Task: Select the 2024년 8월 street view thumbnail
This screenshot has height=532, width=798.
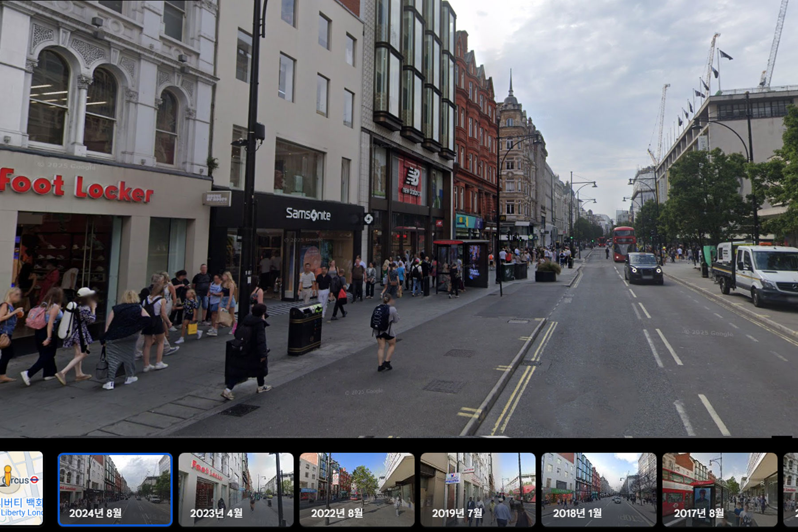Action: 115,489
